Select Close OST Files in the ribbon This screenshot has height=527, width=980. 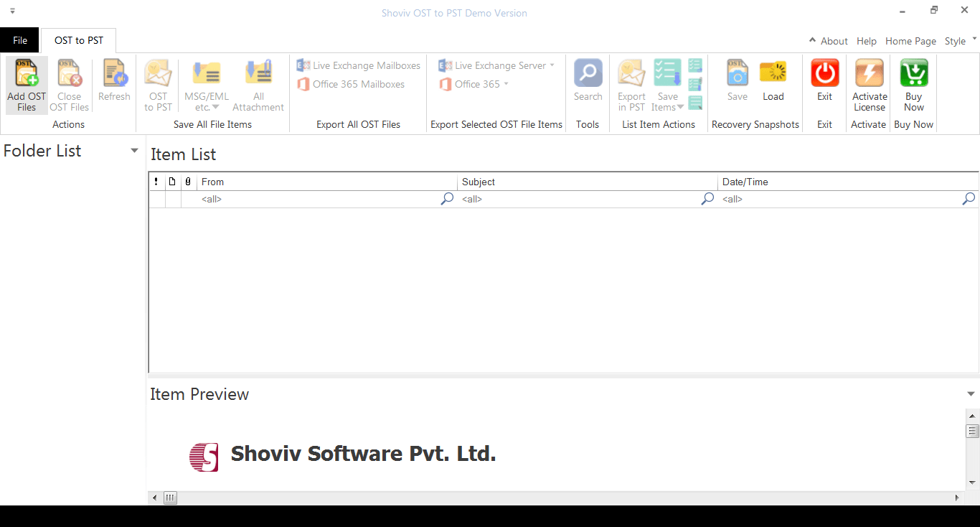pyautogui.click(x=70, y=85)
